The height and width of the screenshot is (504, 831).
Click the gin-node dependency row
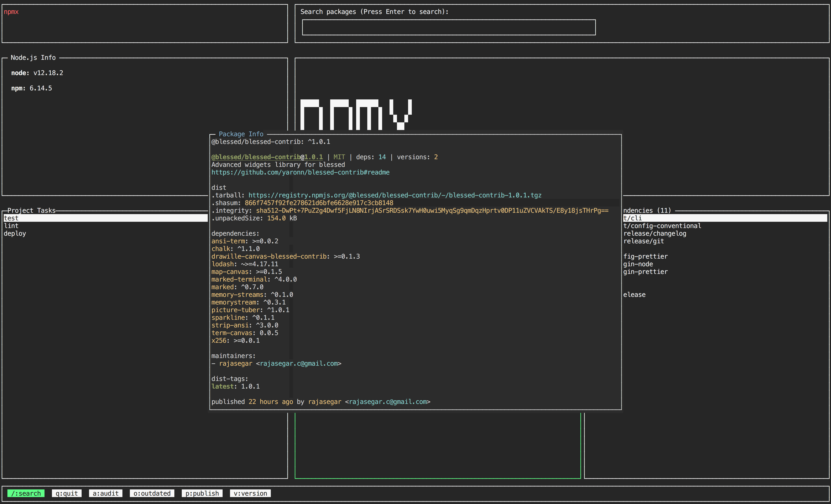tap(638, 264)
